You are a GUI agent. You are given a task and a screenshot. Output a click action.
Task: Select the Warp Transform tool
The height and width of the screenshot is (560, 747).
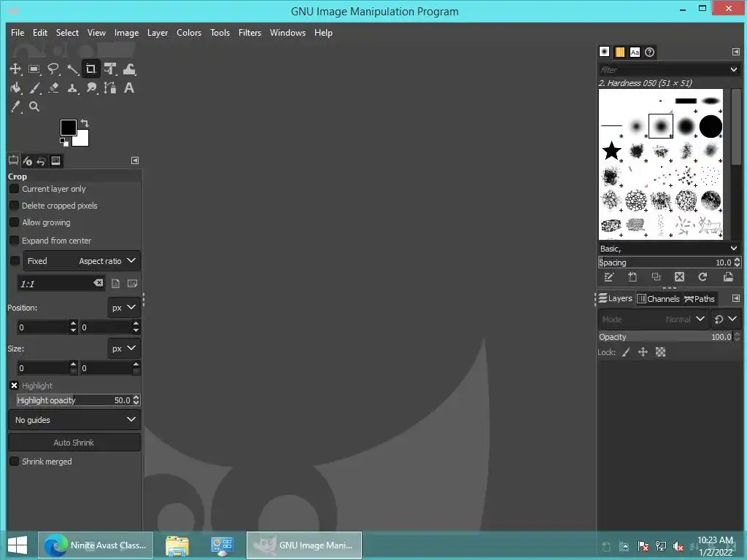129,69
